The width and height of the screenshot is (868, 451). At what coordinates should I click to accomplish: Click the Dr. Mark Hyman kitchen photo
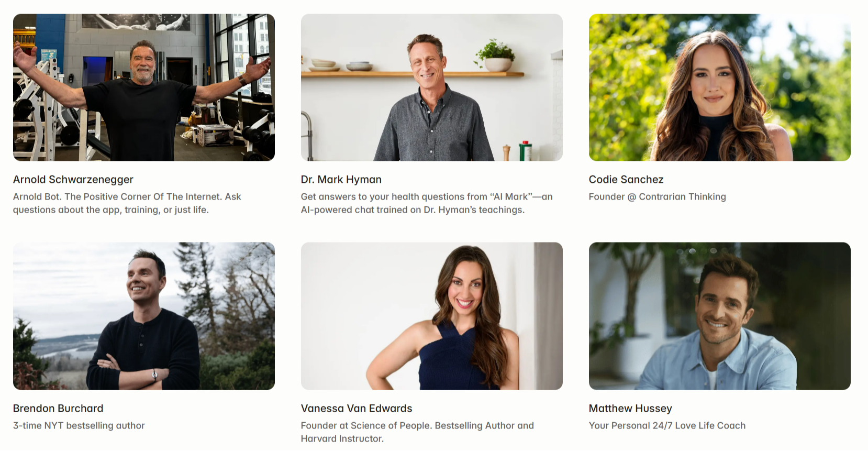click(432, 87)
